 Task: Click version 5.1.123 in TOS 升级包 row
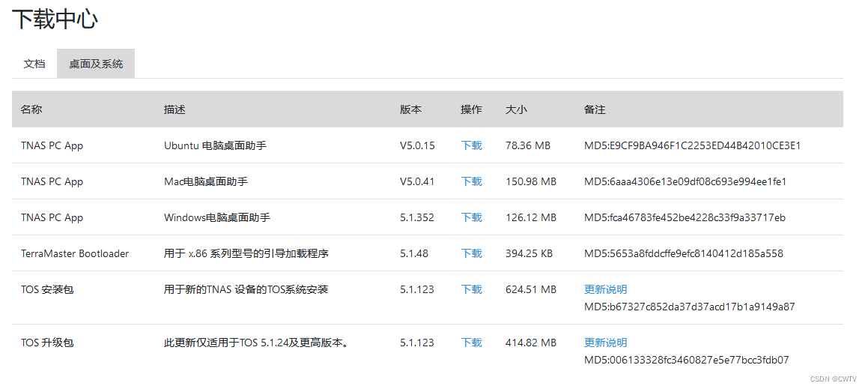tap(417, 343)
